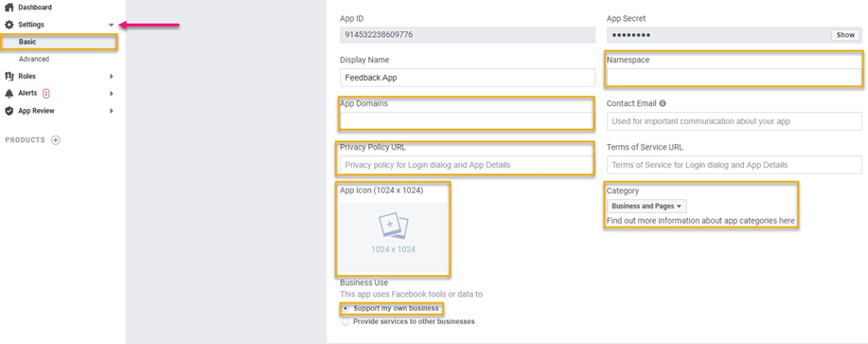Open app categories 'here' link
Image resolution: width=868 pixels, height=344 pixels.
(x=787, y=221)
